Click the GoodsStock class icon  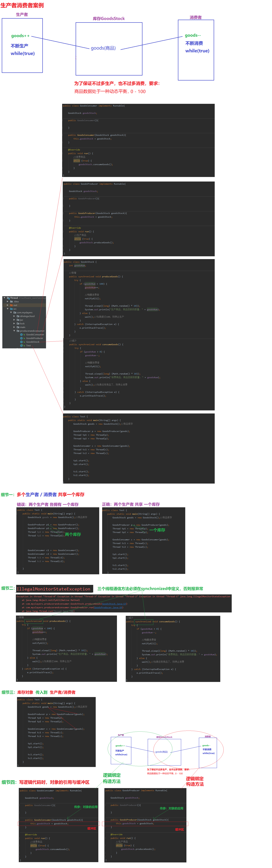pos(22,342)
